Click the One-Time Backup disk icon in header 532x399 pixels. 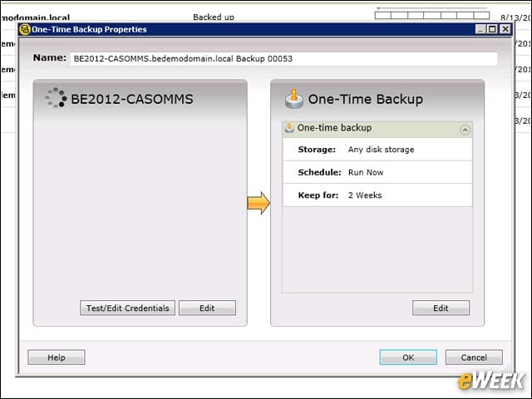point(293,99)
